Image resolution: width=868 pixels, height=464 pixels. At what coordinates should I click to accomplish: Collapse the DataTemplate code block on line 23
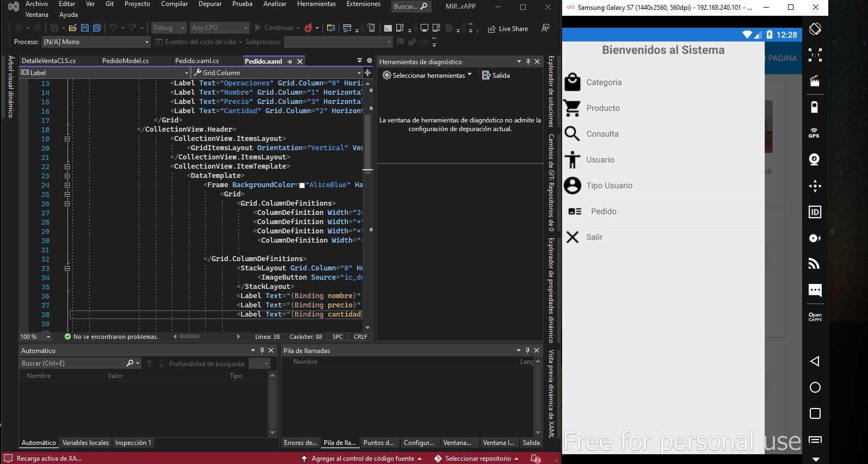point(67,176)
